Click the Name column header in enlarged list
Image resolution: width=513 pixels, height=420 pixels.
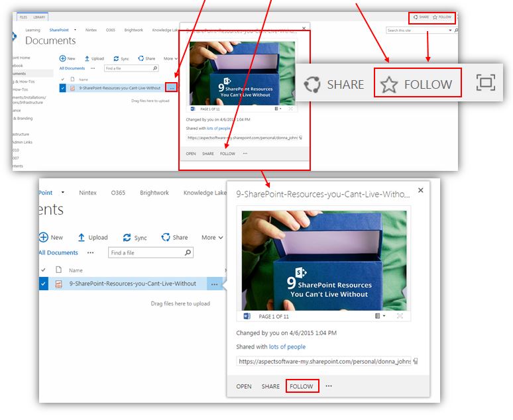click(x=76, y=270)
